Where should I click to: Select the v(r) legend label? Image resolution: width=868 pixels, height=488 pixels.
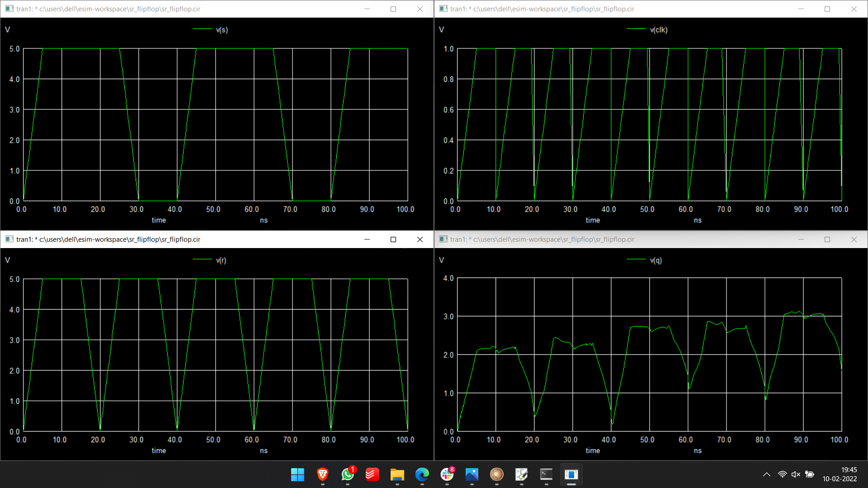[x=220, y=260]
